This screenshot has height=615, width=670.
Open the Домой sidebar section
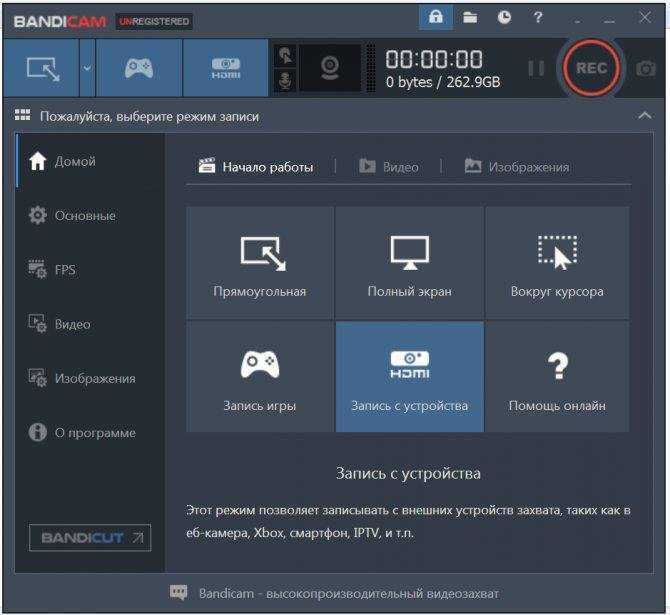coord(90,161)
